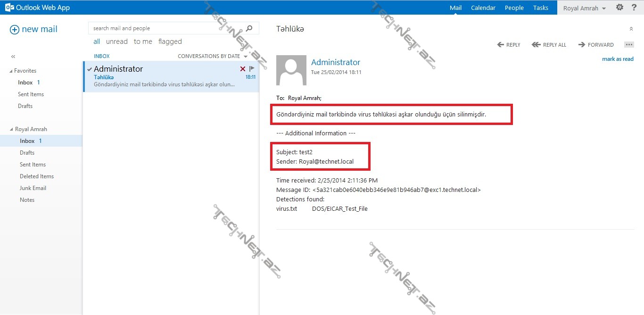Toggle the checkmark on Administrator message

pyautogui.click(x=90, y=69)
